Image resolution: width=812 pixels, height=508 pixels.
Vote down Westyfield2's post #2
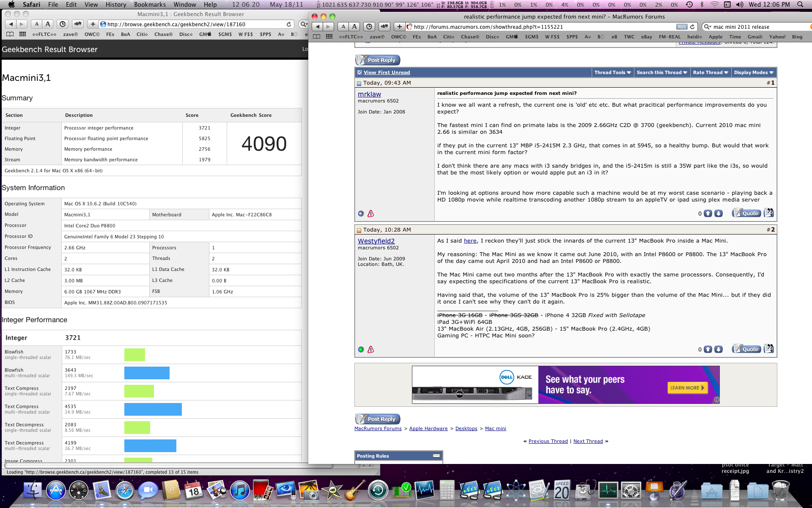(719, 350)
